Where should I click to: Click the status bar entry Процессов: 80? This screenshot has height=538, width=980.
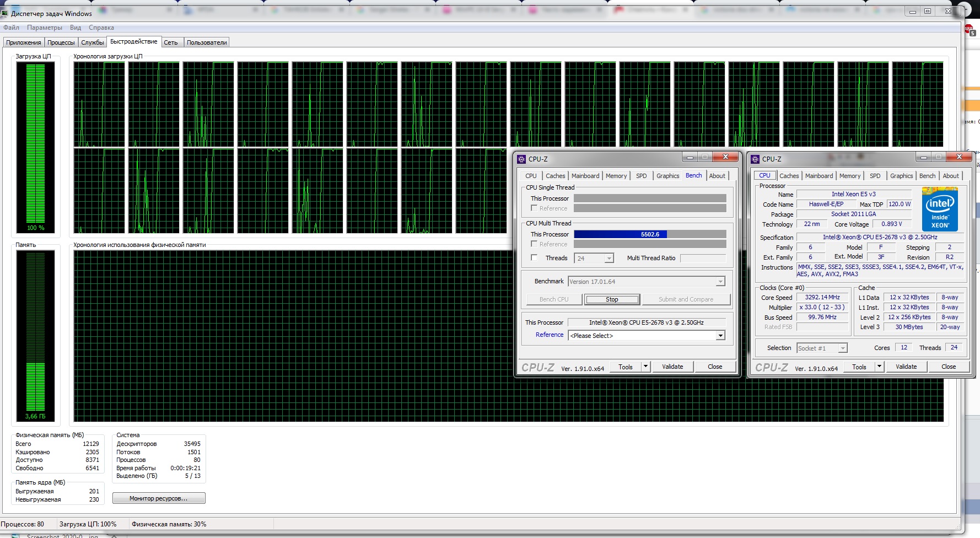(23, 524)
